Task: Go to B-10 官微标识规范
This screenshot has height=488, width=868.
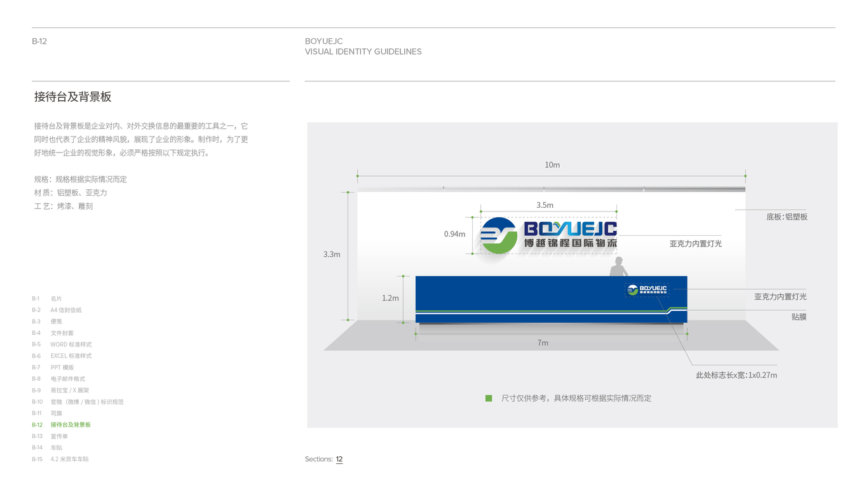Action: pos(78,402)
